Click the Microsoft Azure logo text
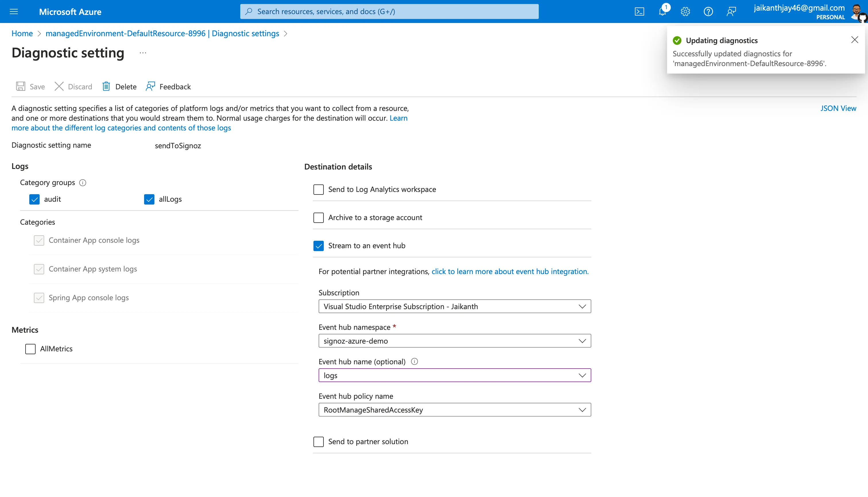 pyautogui.click(x=70, y=11)
